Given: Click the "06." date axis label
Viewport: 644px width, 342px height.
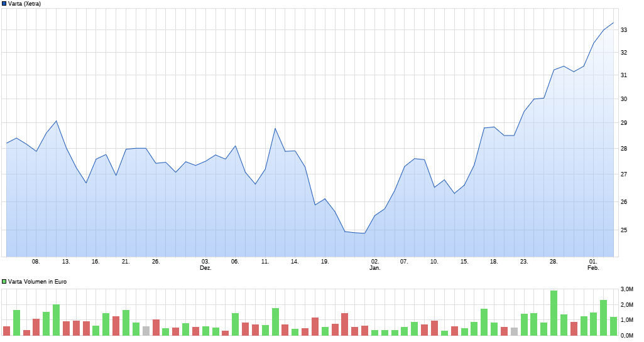Looking at the screenshot, I should coord(235,261).
